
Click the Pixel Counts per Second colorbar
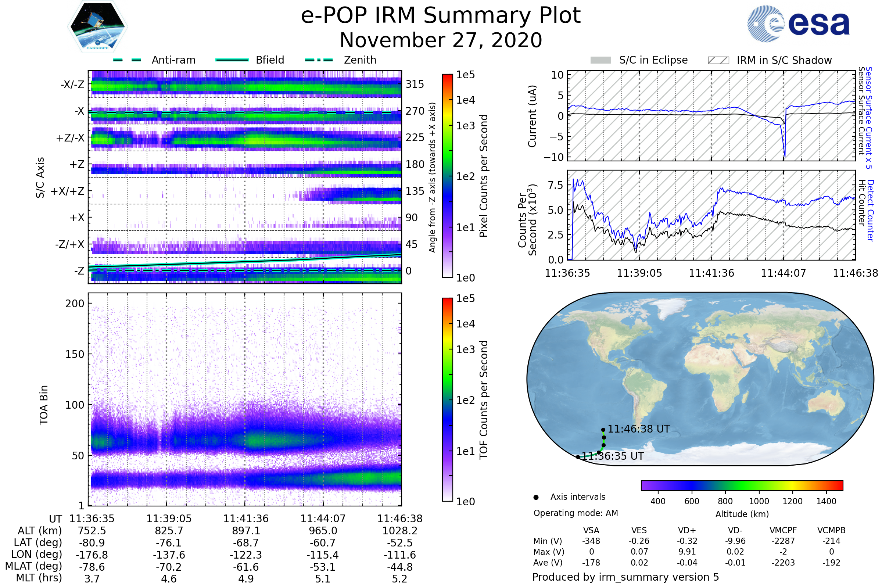point(447,176)
